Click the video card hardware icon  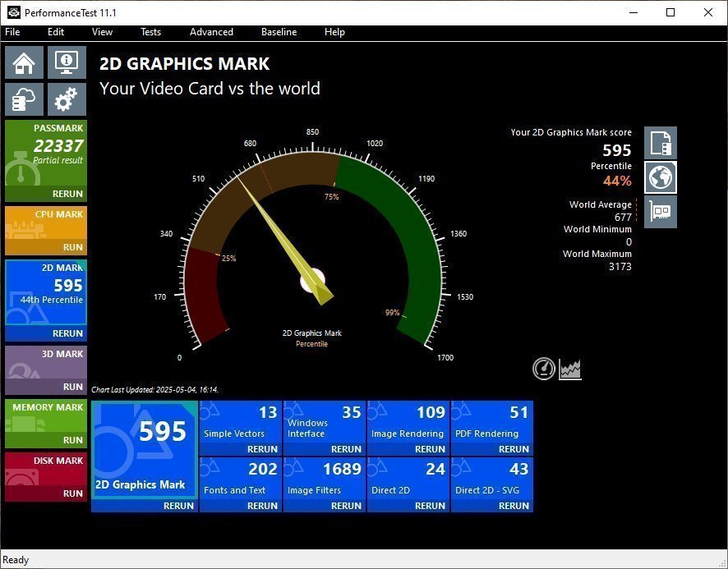point(660,212)
